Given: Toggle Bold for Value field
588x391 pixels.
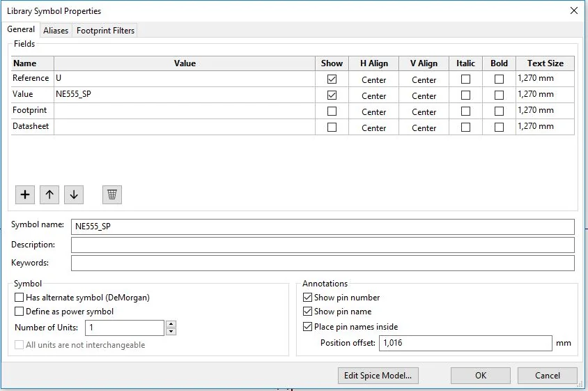Looking at the screenshot, I should coord(499,95).
